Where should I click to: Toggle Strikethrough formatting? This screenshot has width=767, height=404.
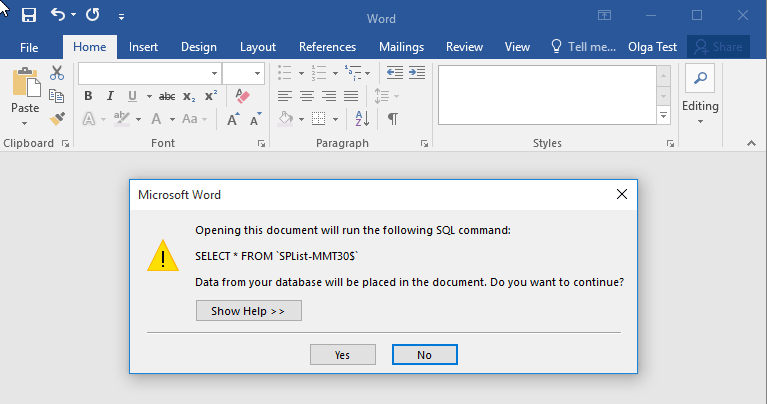pos(167,96)
